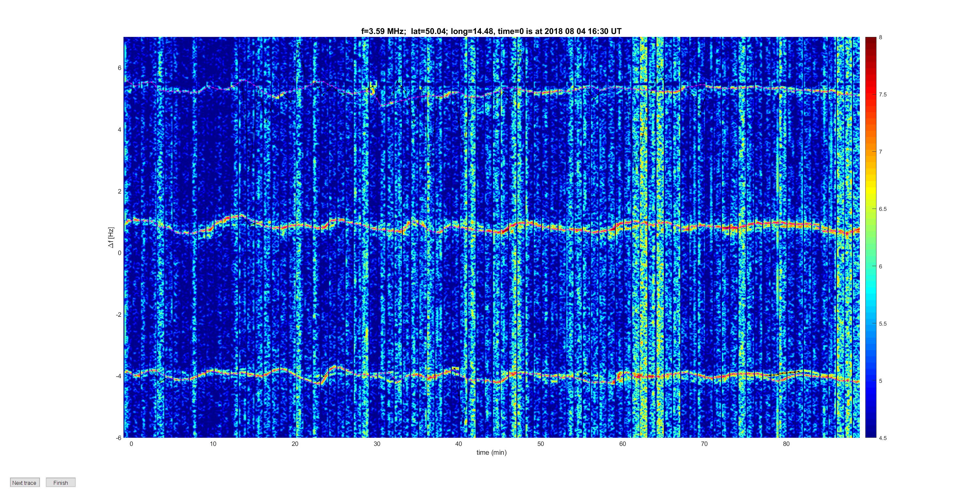This screenshot has width=980, height=492.
Task: Click the y-axis tick label 0
Action: [120, 253]
